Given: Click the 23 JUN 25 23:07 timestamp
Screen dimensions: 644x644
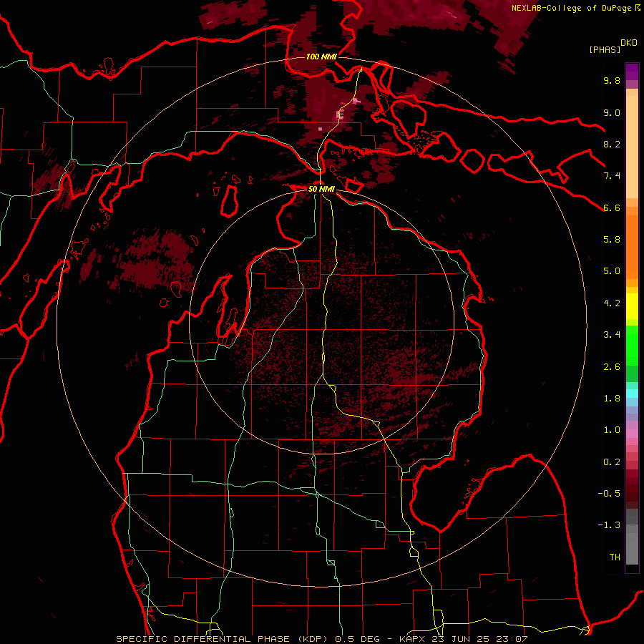Looking at the screenshot, I should click(479, 639).
